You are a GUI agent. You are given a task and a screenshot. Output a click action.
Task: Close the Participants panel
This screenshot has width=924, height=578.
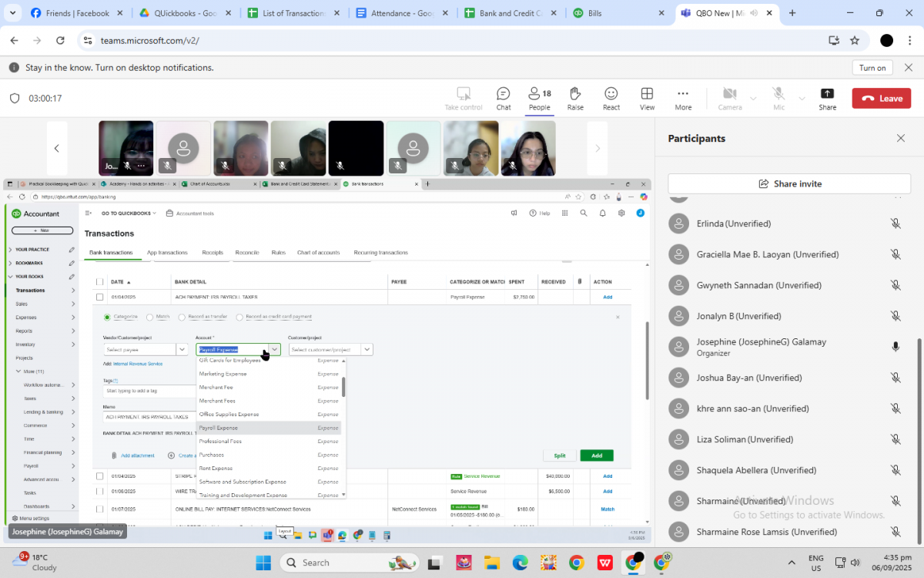[901, 139]
